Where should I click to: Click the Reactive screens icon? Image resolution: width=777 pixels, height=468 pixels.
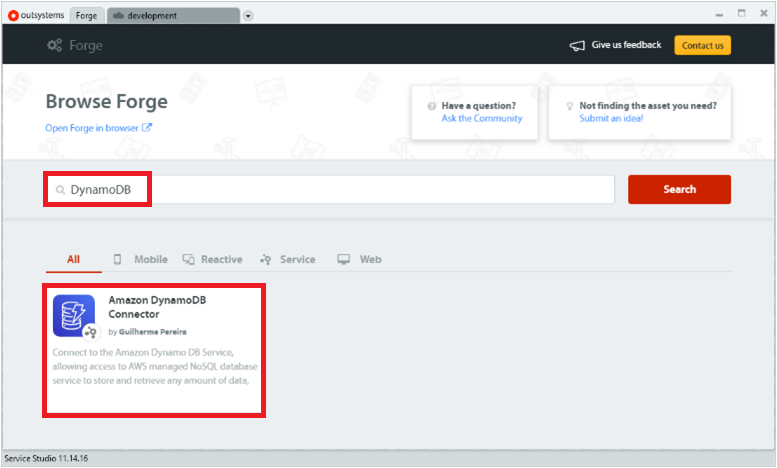tap(188, 259)
